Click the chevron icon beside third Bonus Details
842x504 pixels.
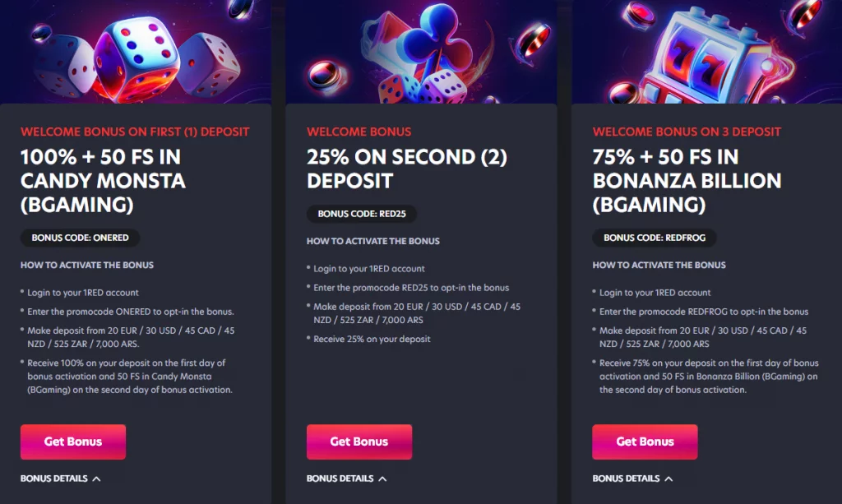click(x=669, y=479)
